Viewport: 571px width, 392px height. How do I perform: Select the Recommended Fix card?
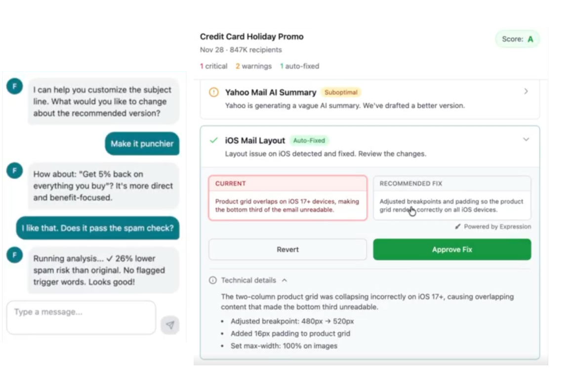[x=452, y=197]
